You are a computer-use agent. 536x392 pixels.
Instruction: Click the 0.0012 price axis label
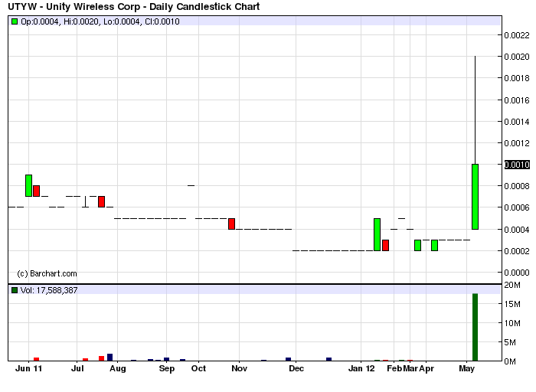point(517,143)
